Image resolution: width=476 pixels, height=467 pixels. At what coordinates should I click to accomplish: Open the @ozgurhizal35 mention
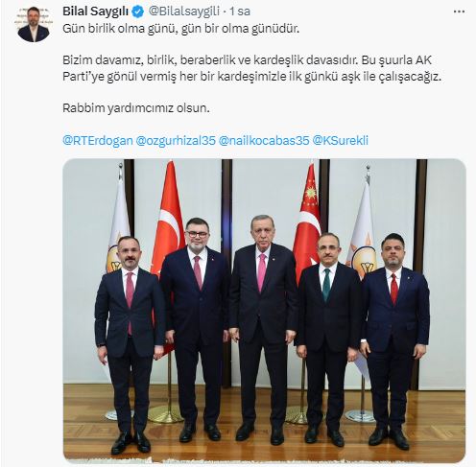176,140
